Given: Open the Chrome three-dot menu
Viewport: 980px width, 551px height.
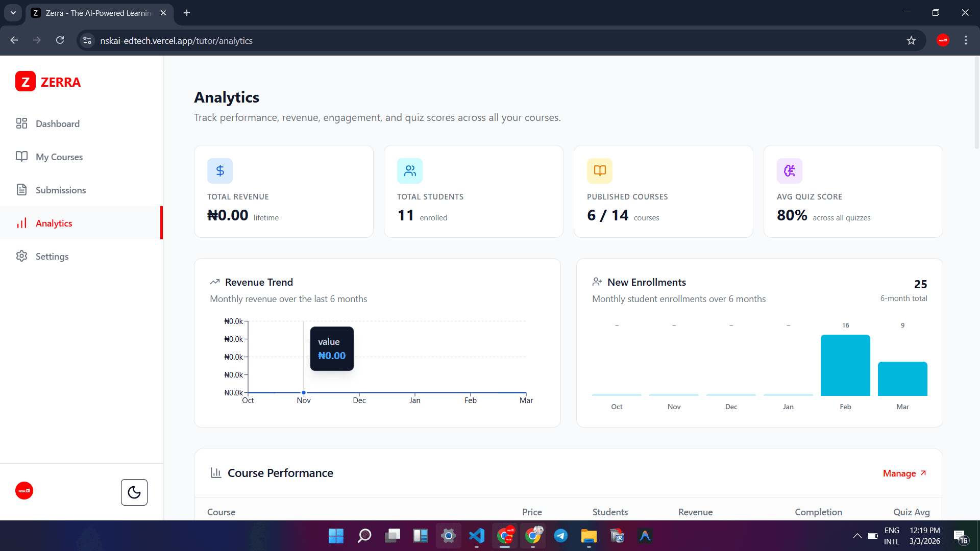Looking at the screenshot, I should (x=966, y=40).
